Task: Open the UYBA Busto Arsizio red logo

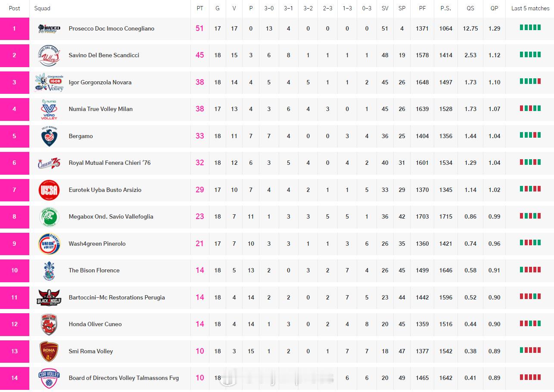Action: pos(49,190)
